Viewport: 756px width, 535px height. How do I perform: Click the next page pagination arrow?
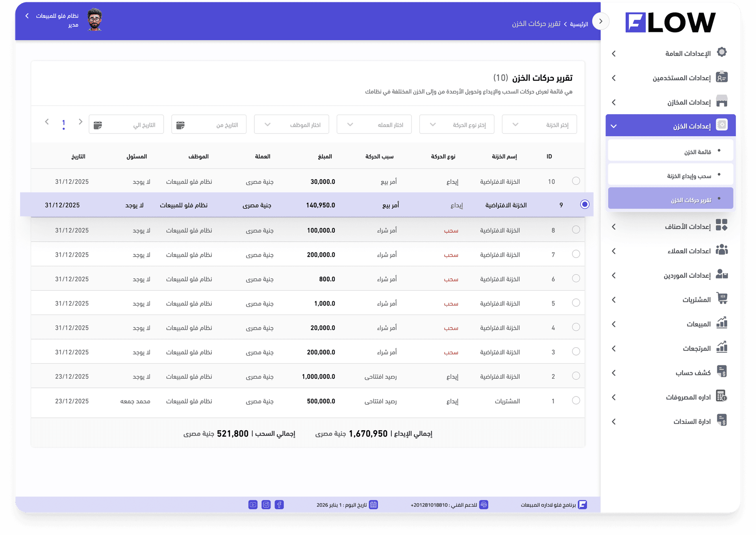pyautogui.click(x=47, y=122)
